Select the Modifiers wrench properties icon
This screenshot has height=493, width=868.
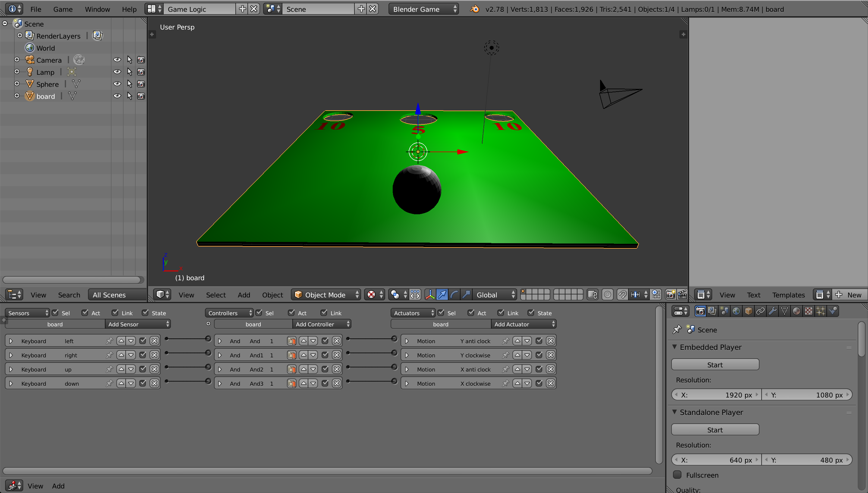(772, 311)
